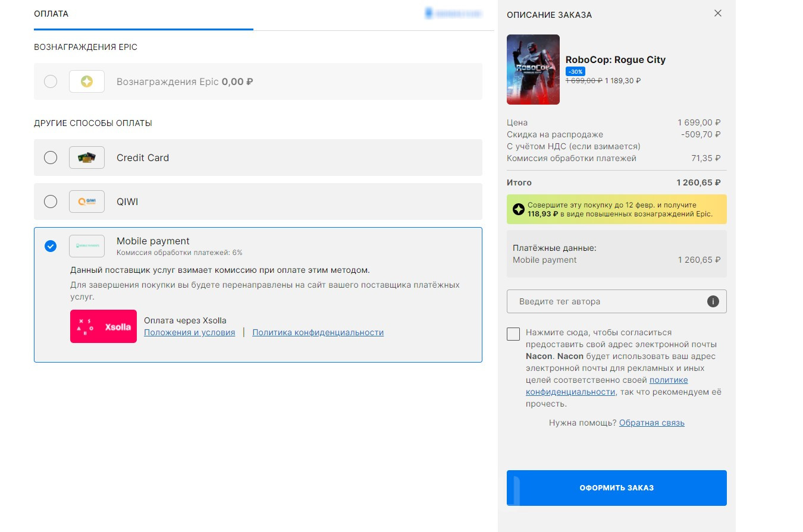Click the Оплата через Xsolla text
Image resolution: width=803 pixels, height=532 pixels.
pos(185,320)
